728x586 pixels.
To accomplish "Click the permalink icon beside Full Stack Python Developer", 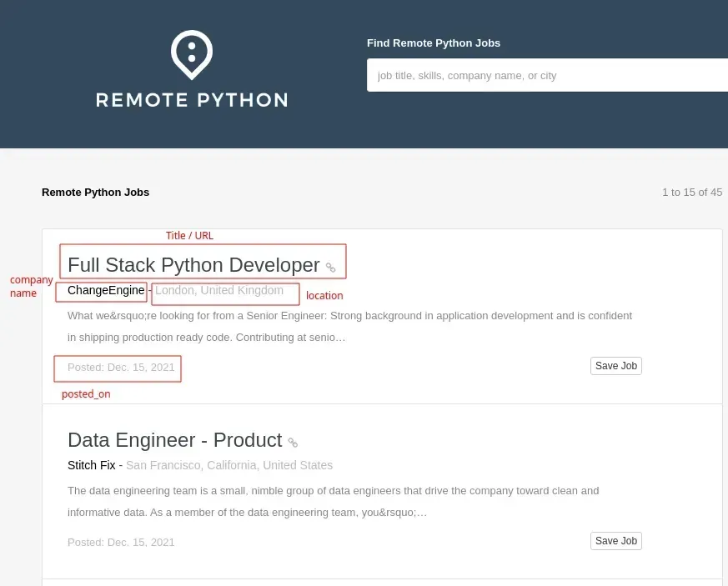I will click(331, 265).
